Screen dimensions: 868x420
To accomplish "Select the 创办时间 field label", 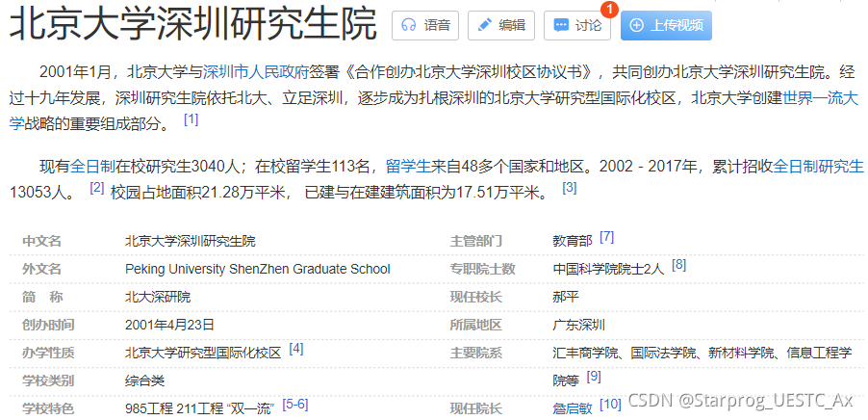I will click(48, 326).
